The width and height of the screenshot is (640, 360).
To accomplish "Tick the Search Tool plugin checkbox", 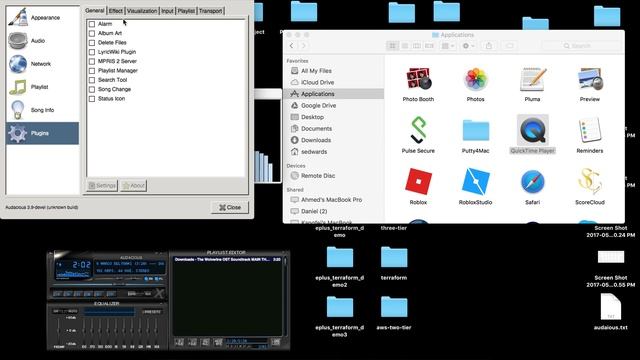I will (92, 80).
